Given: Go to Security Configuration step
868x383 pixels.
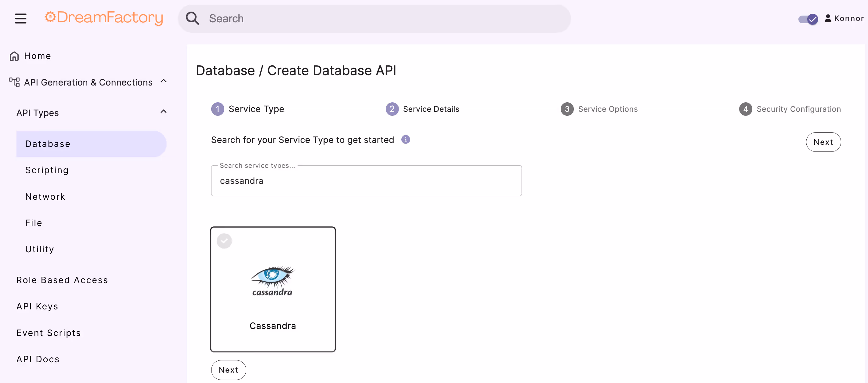Looking at the screenshot, I should pos(799,109).
